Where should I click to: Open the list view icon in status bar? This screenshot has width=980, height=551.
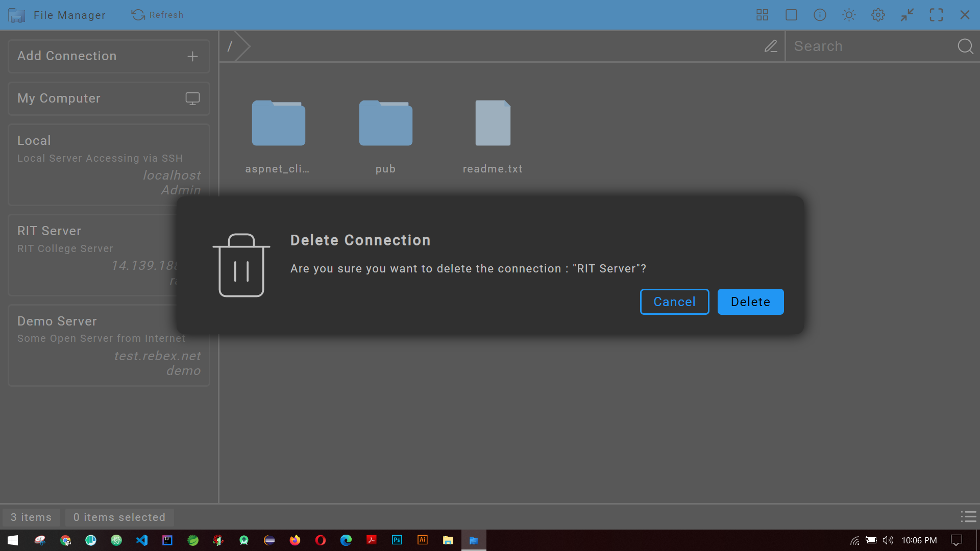968,517
